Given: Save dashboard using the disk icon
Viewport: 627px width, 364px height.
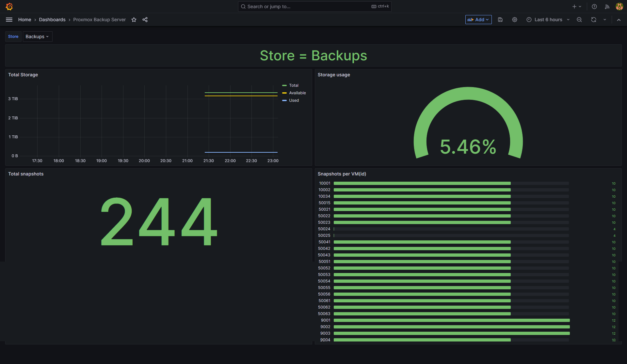Looking at the screenshot, I should coord(500,20).
